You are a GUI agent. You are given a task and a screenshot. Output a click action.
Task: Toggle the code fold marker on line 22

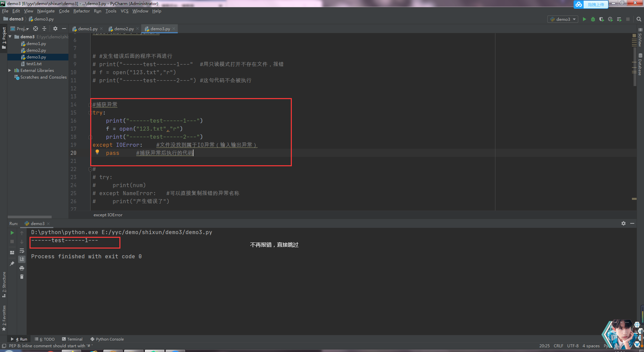click(90, 169)
